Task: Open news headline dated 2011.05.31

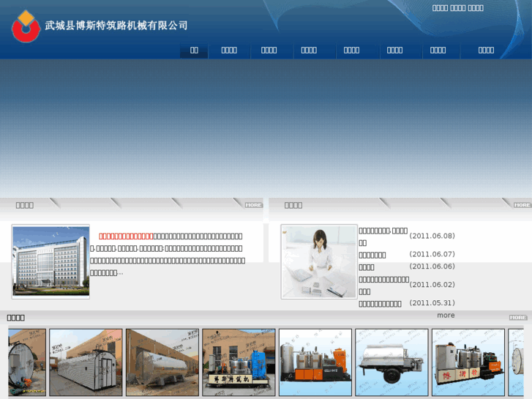Action: (380, 304)
